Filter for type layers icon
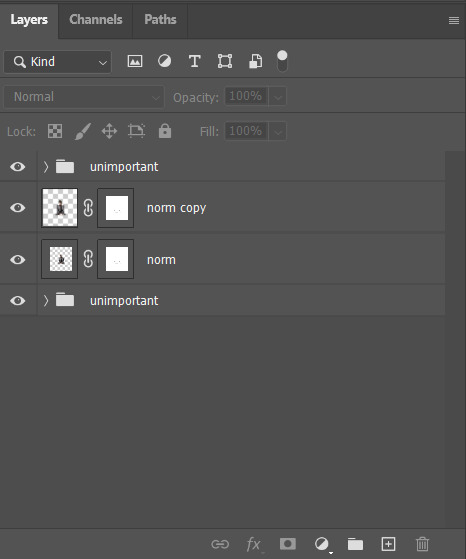This screenshot has width=466, height=559. tap(194, 61)
